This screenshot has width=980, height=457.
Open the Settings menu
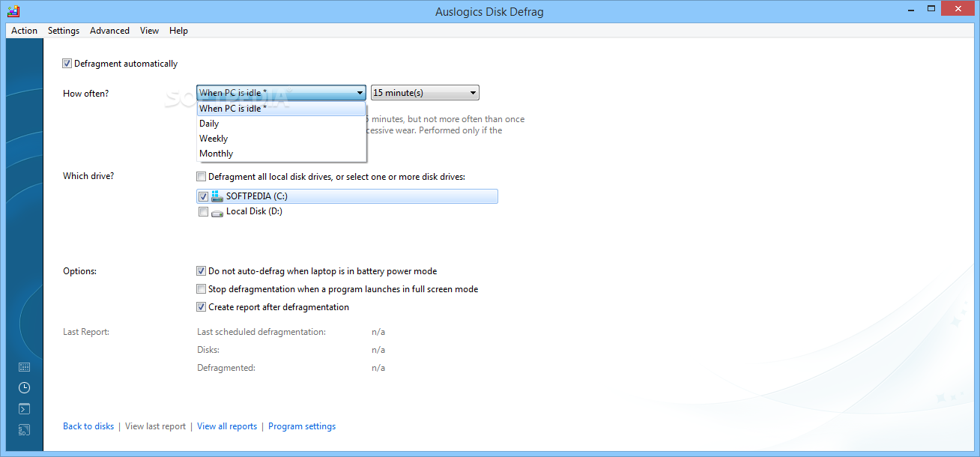pos(64,31)
